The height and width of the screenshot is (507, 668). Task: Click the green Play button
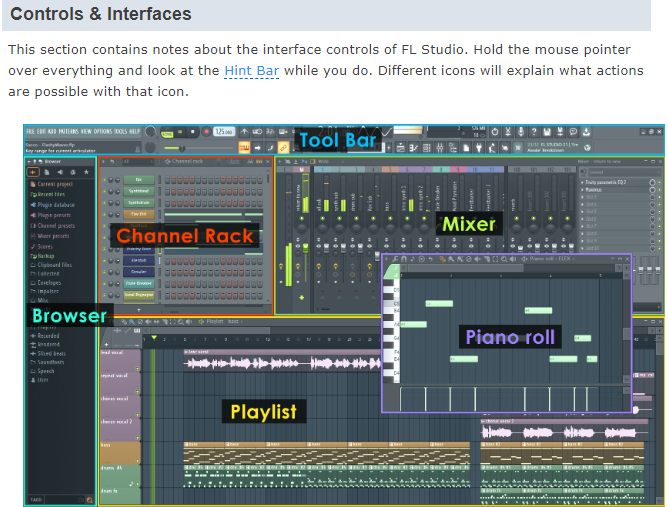180,132
